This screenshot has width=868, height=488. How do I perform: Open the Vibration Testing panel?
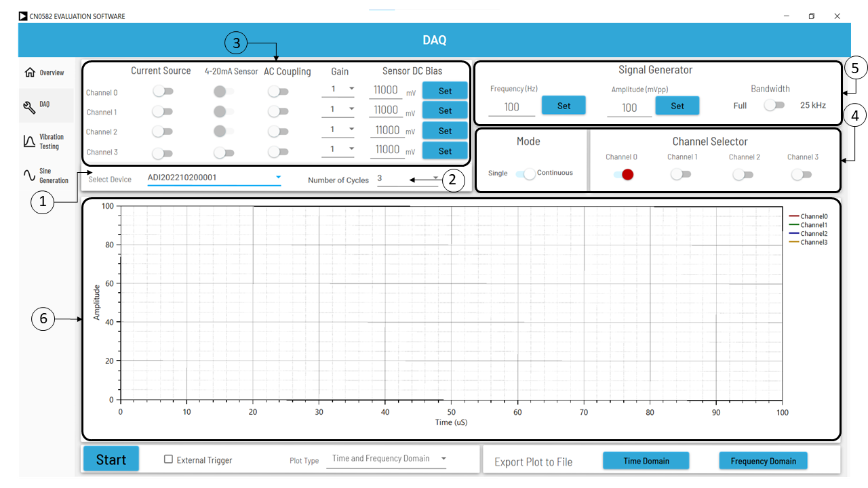pos(46,141)
